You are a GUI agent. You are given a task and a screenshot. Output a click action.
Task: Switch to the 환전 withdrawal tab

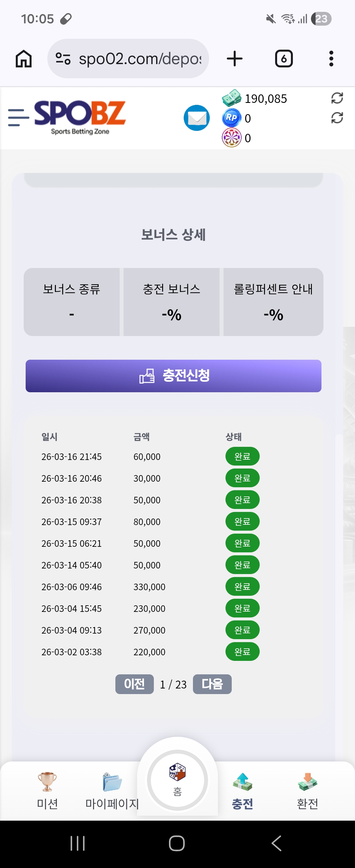307,790
